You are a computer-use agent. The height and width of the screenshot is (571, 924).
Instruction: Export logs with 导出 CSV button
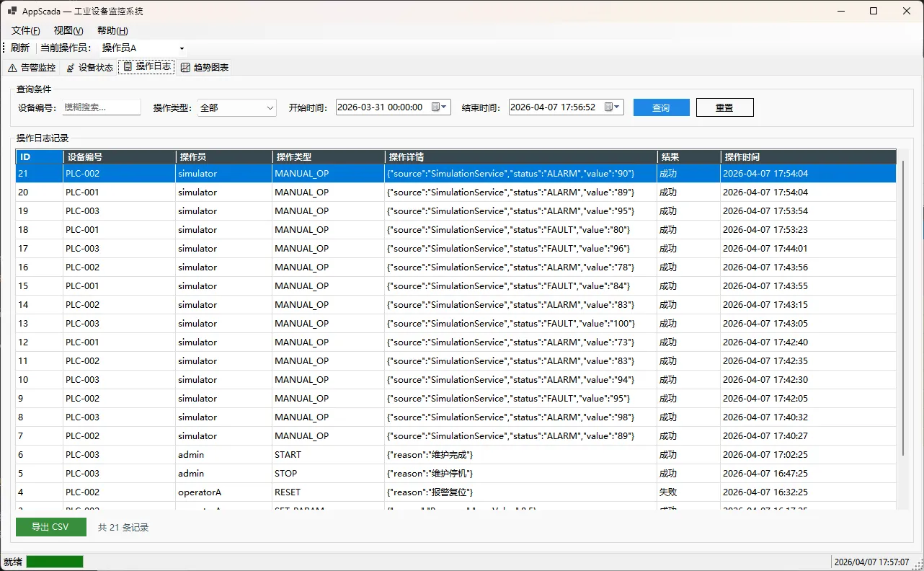point(50,527)
